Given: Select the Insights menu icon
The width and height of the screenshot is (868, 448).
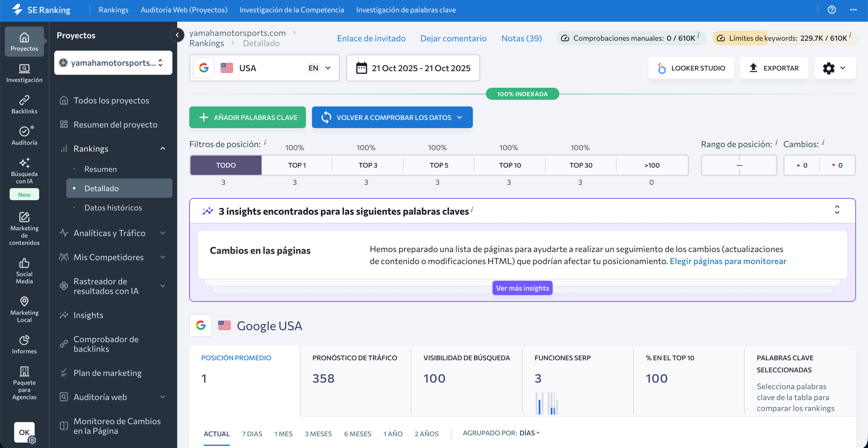Looking at the screenshot, I should (64, 315).
